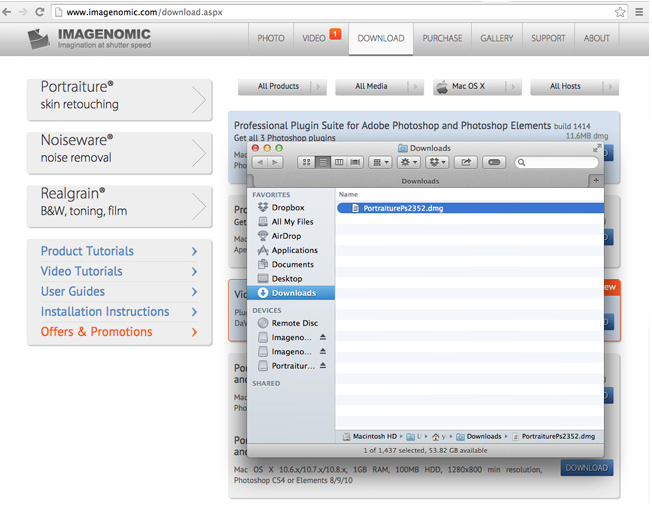This screenshot has width=652, height=509.
Task: Switch Finder to list view
Action: 323,162
